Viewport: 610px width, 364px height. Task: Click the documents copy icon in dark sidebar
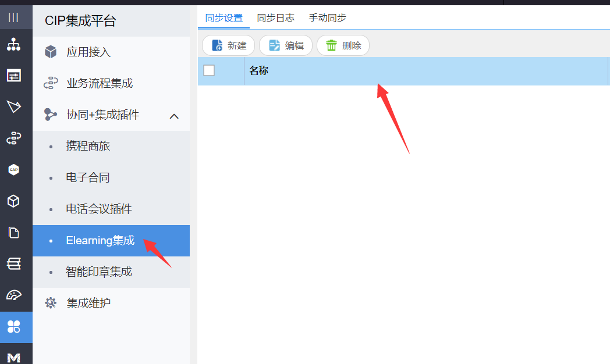(x=13, y=233)
